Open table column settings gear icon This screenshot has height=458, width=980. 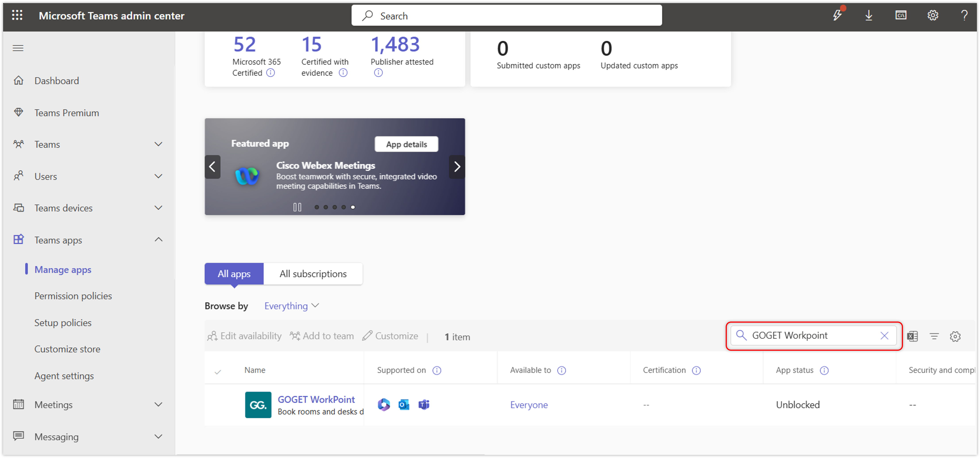(x=955, y=336)
